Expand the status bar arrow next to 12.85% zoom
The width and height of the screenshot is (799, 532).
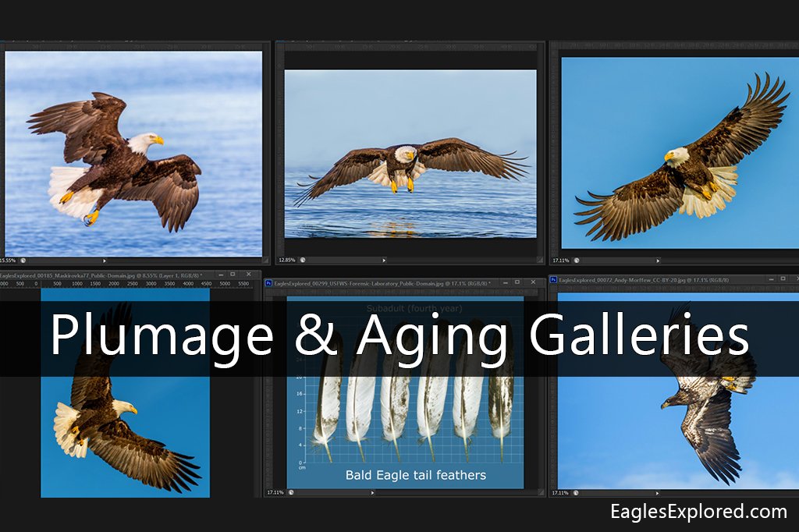[384, 259]
